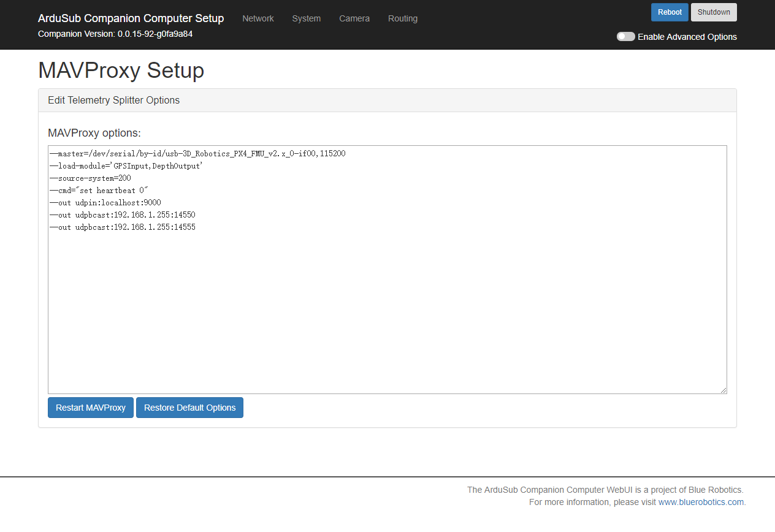Image resolution: width=775 pixels, height=532 pixels.
Task: Open the Routing menu item
Action: pos(402,18)
